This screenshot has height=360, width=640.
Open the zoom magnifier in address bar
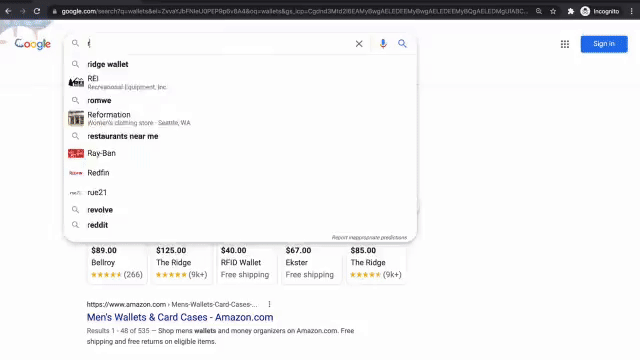click(x=539, y=11)
